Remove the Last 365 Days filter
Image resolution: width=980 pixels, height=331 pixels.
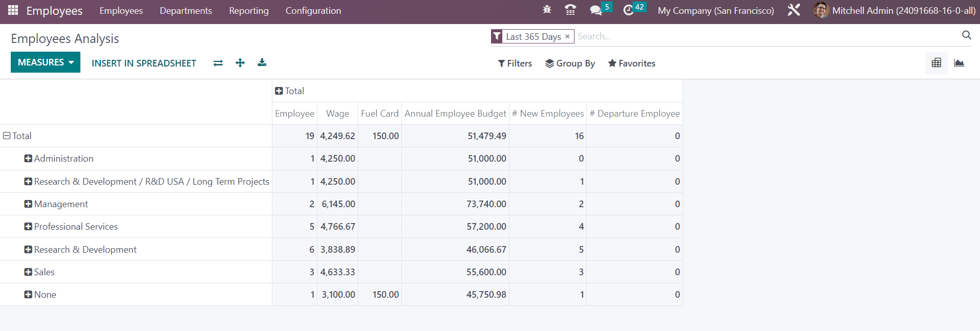(x=567, y=36)
